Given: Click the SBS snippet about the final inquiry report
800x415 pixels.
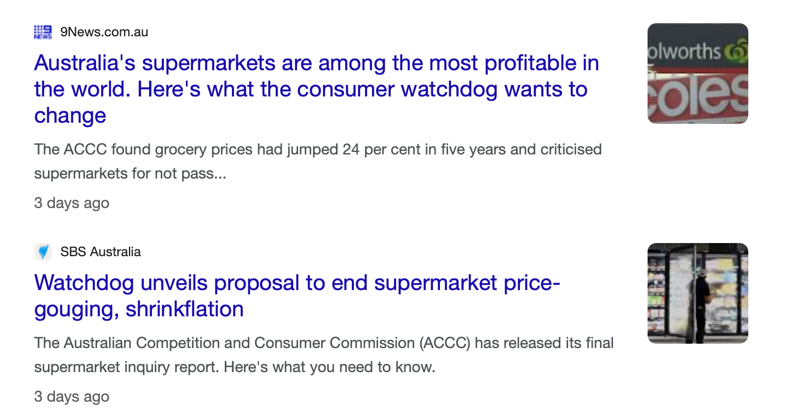Looking at the screenshot, I should tap(323, 354).
